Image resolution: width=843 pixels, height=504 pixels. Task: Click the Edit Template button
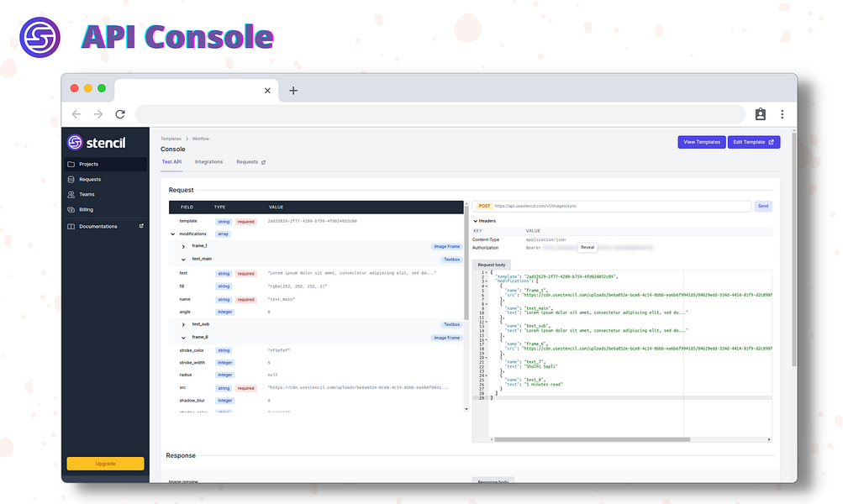tap(754, 142)
